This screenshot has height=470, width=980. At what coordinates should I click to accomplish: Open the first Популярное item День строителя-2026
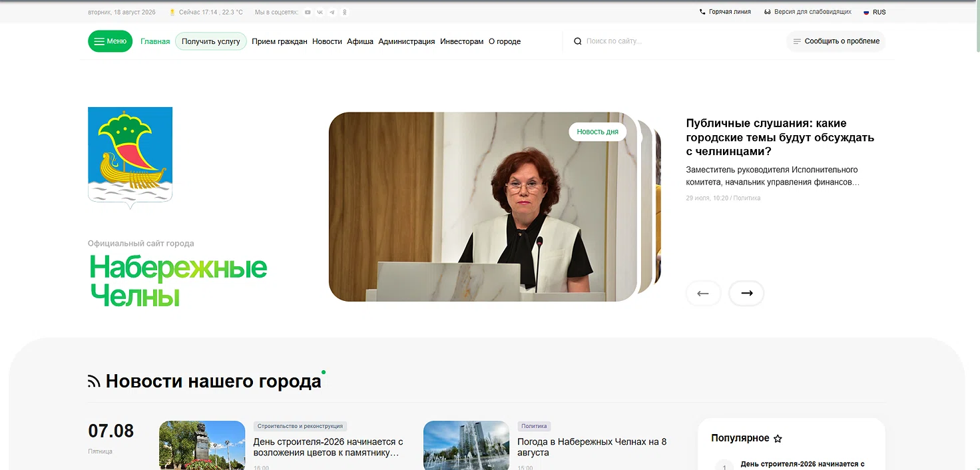pos(802,464)
